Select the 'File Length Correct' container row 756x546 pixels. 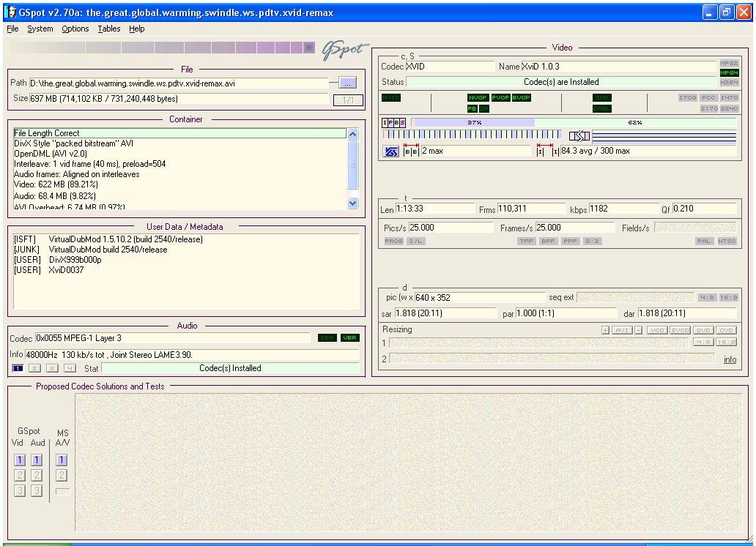[179, 133]
